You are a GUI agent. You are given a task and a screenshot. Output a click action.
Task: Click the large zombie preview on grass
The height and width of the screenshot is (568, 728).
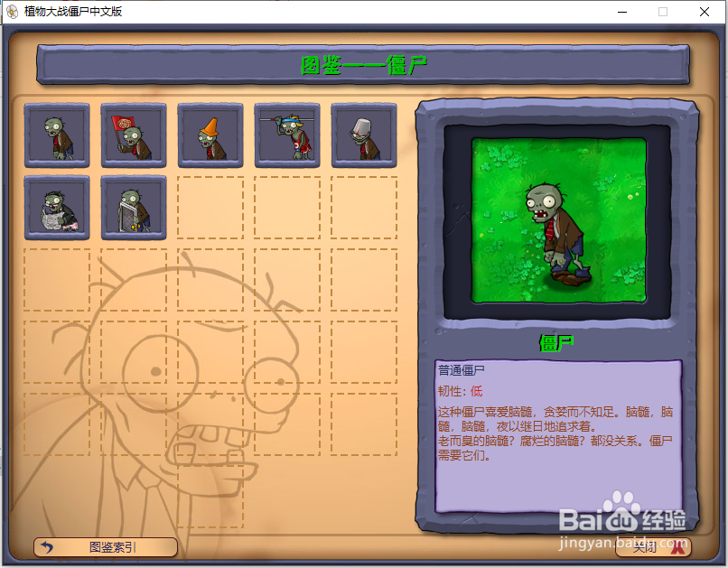tap(558, 220)
